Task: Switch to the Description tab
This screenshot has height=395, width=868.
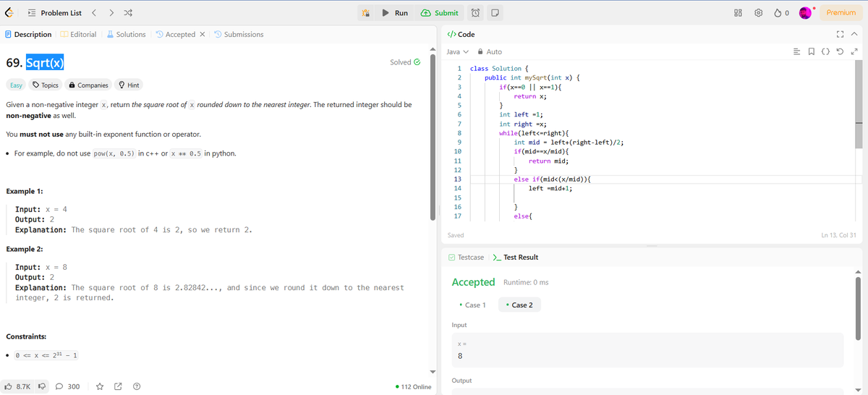Action: (28, 34)
